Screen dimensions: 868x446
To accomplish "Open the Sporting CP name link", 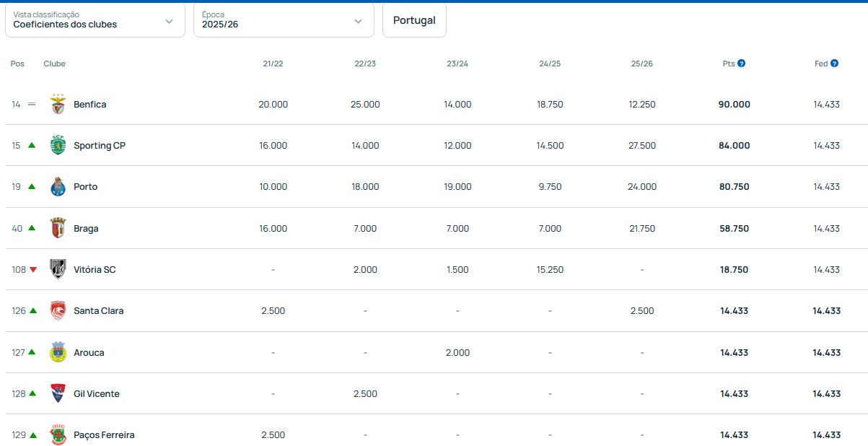I will coord(100,146).
